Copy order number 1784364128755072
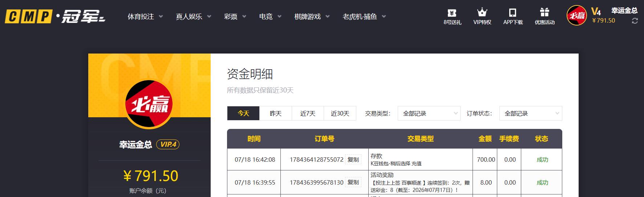Viewport: 644px width, 197px height. (353, 159)
